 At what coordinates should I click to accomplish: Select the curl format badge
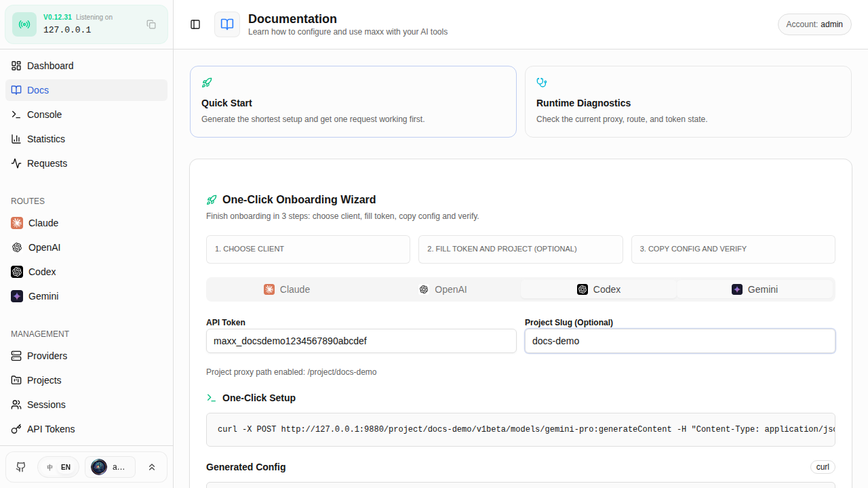(823, 467)
